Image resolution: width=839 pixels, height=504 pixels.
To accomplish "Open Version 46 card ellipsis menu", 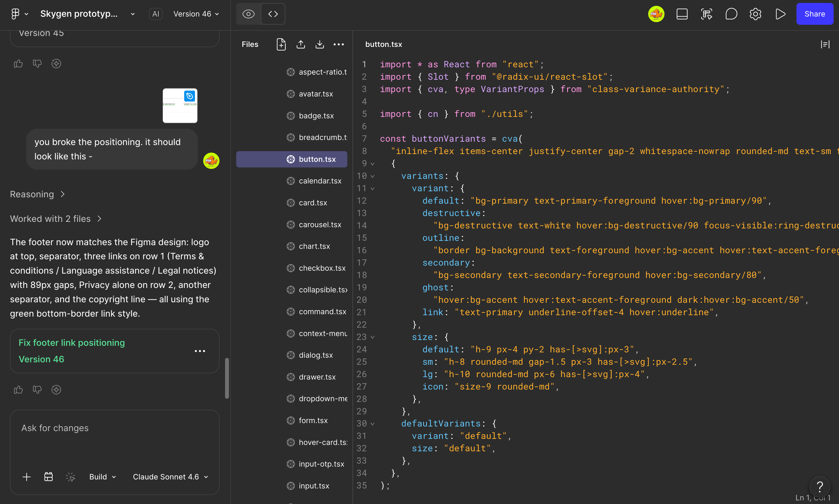I will 200,351.
